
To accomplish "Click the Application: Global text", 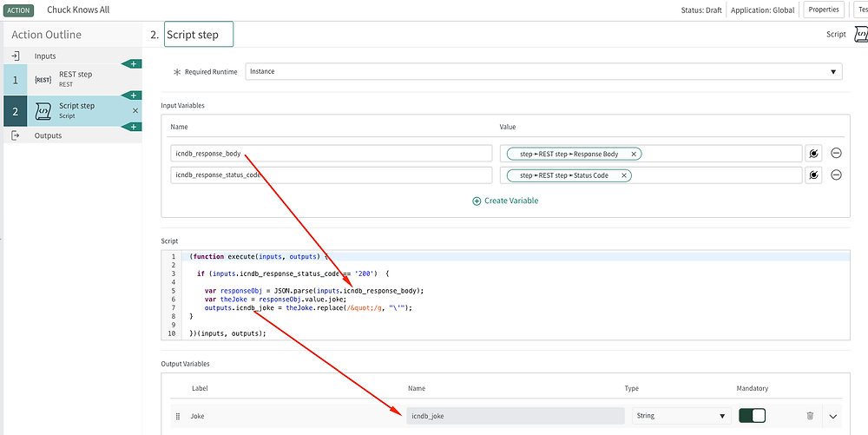I will tap(763, 10).
